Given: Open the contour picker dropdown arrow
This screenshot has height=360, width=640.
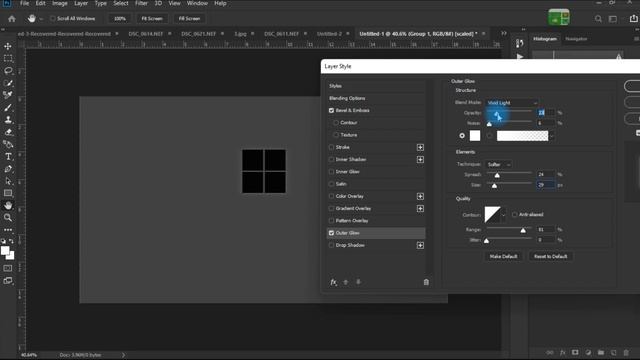Looking at the screenshot, I should pos(503,215).
